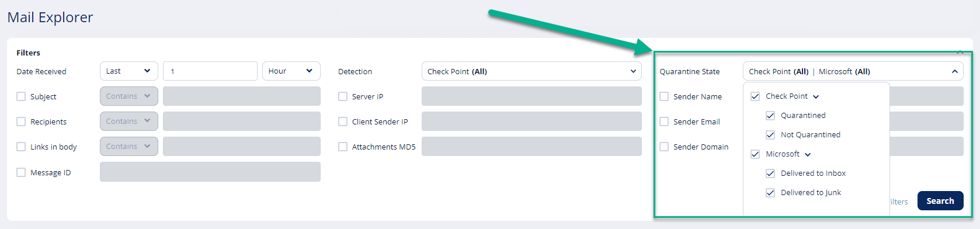This screenshot has height=229, width=980.
Task: Close the Quarantine State dropdown arrow
Action: (x=954, y=72)
